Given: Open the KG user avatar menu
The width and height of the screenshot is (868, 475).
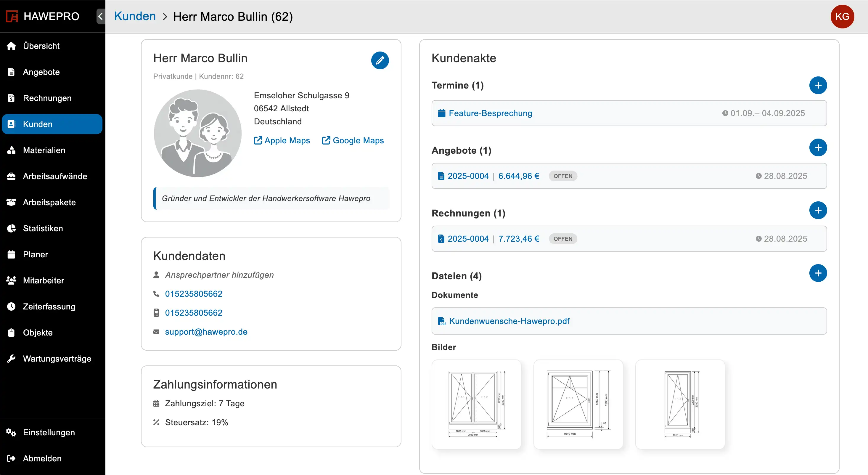Looking at the screenshot, I should (x=842, y=16).
